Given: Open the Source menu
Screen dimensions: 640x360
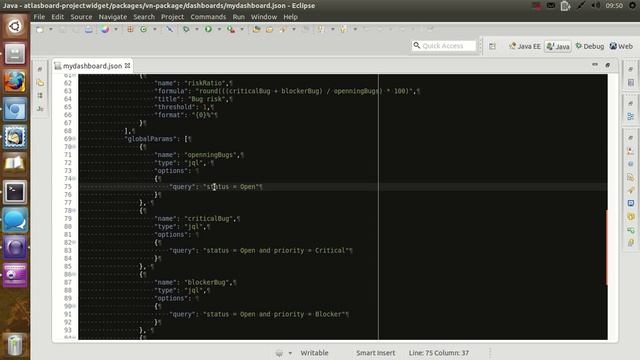Looking at the screenshot, I should (81, 17).
